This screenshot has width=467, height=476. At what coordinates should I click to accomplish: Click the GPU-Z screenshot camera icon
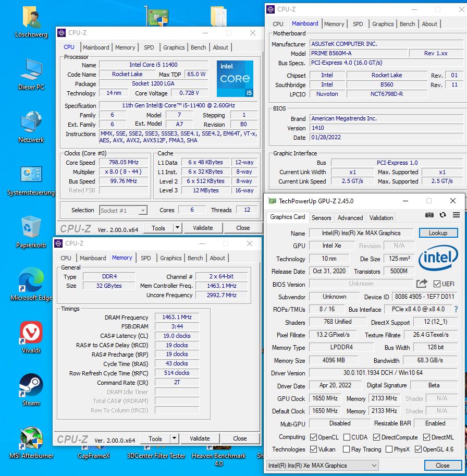pyautogui.click(x=429, y=215)
